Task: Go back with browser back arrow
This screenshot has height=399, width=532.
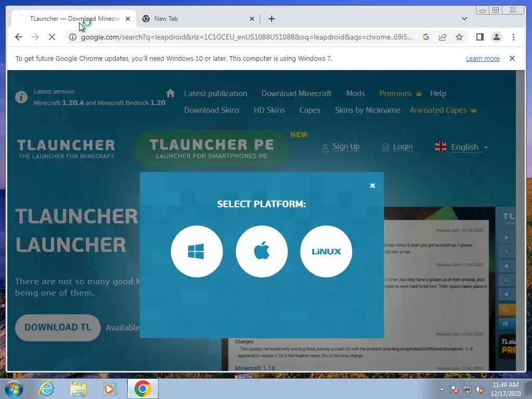Action: 19,37
